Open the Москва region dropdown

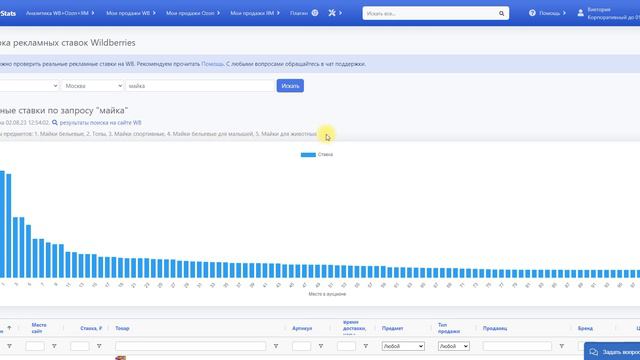click(93, 86)
